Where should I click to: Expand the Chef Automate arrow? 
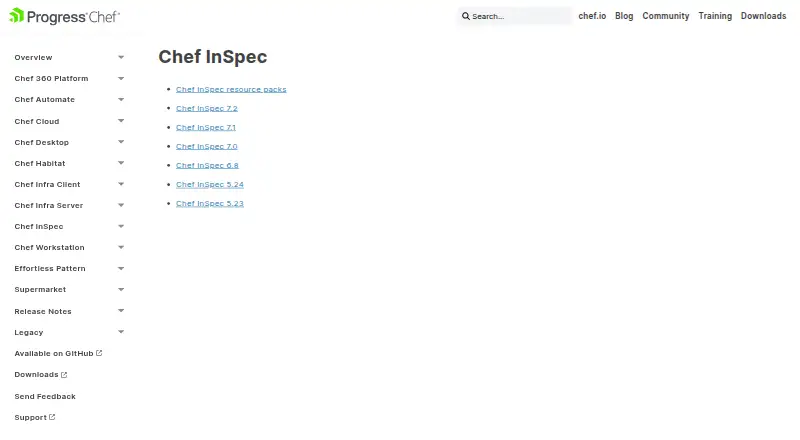coord(121,99)
